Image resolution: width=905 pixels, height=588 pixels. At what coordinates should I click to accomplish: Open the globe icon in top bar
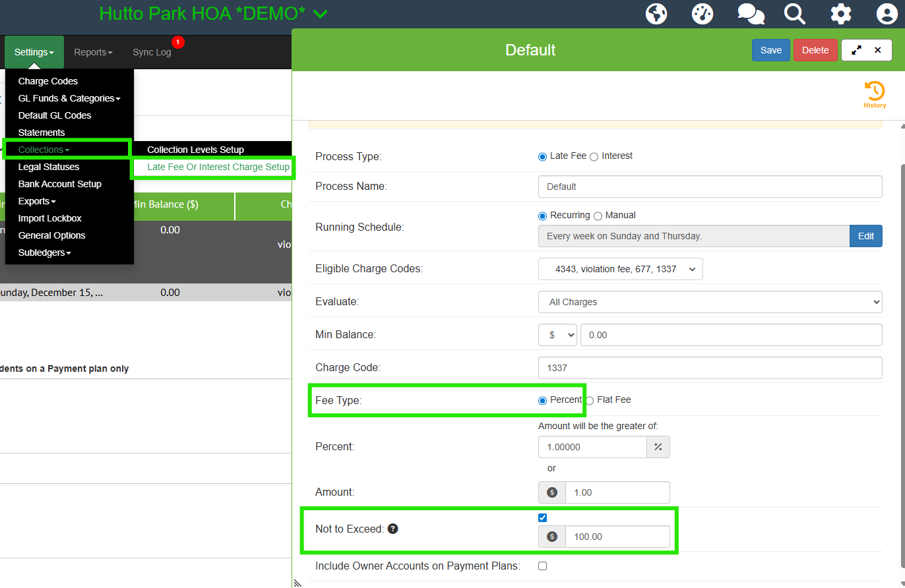tap(656, 14)
